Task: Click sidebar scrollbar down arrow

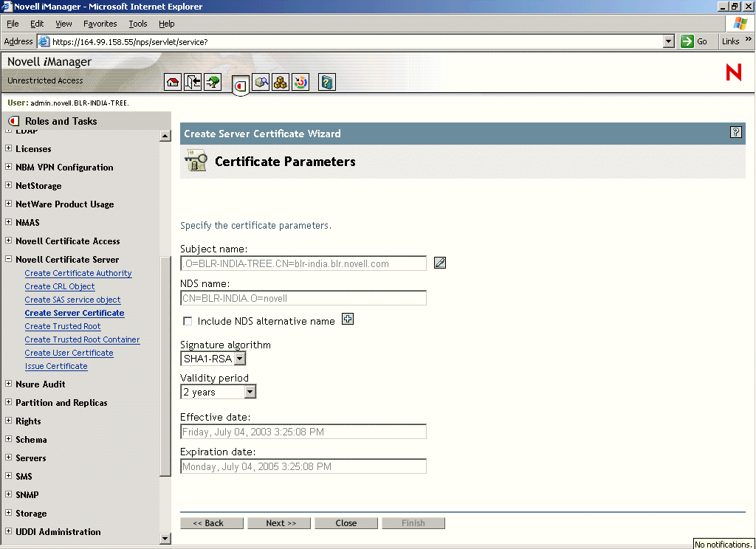Action: click(165, 539)
